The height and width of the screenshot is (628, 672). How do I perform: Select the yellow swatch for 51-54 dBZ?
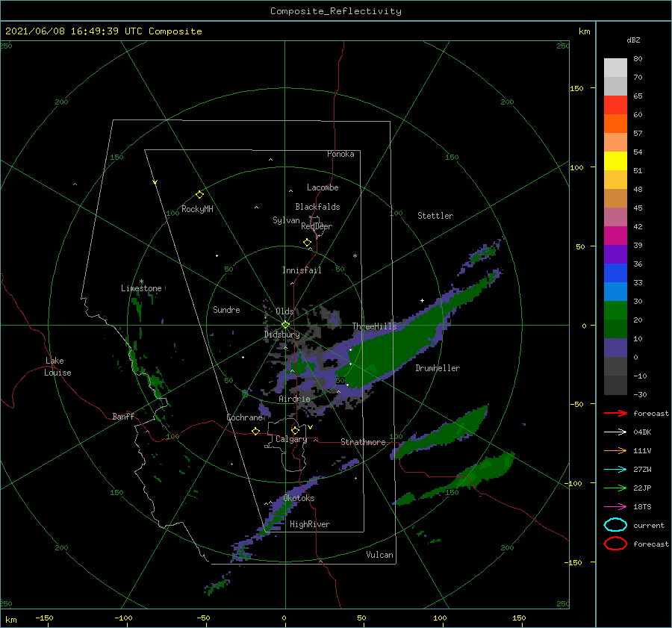pyautogui.click(x=615, y=161)
